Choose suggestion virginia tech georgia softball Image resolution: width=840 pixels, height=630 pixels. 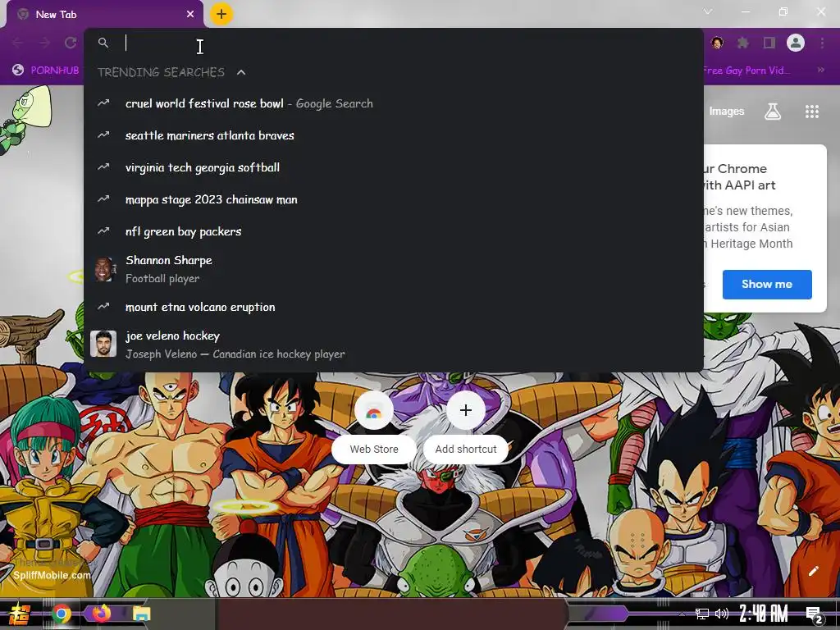click(x=393, y=167)
